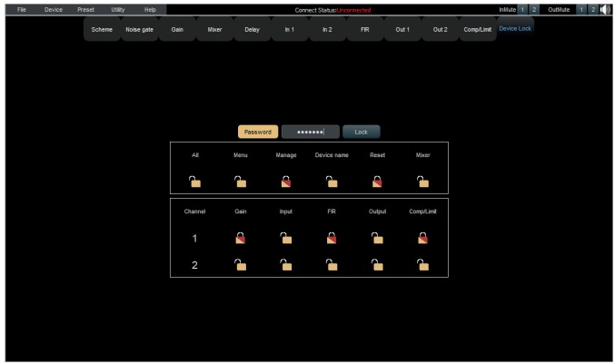Toggle the Device name lock icon
615x364 pixels.
tap(332, 181)
